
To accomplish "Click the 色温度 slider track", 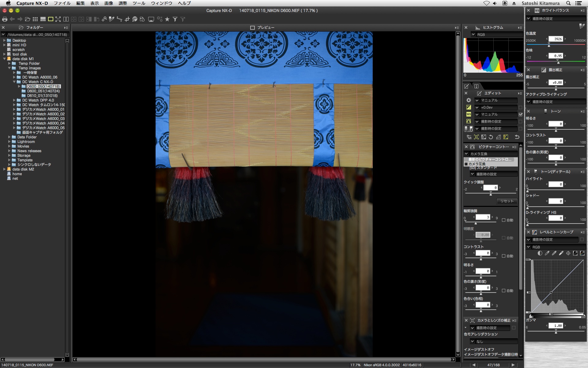I will (567, 45).
